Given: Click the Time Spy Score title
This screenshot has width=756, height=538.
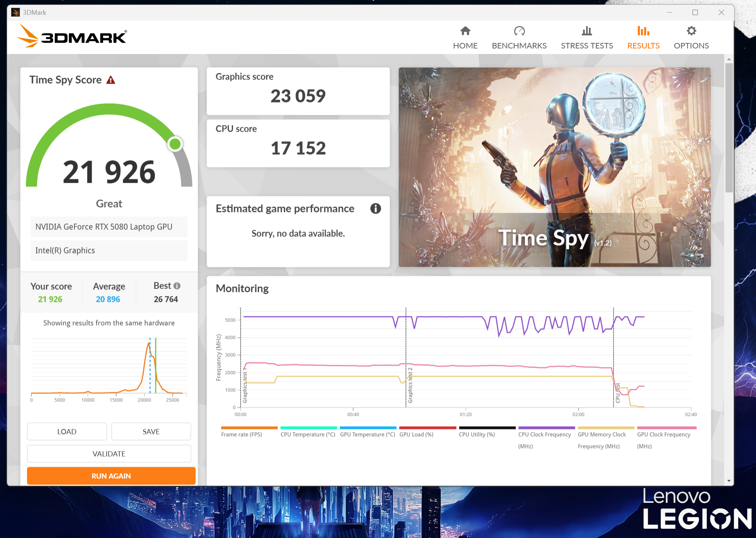Looking at the screenshot, I should click(65, 80).
